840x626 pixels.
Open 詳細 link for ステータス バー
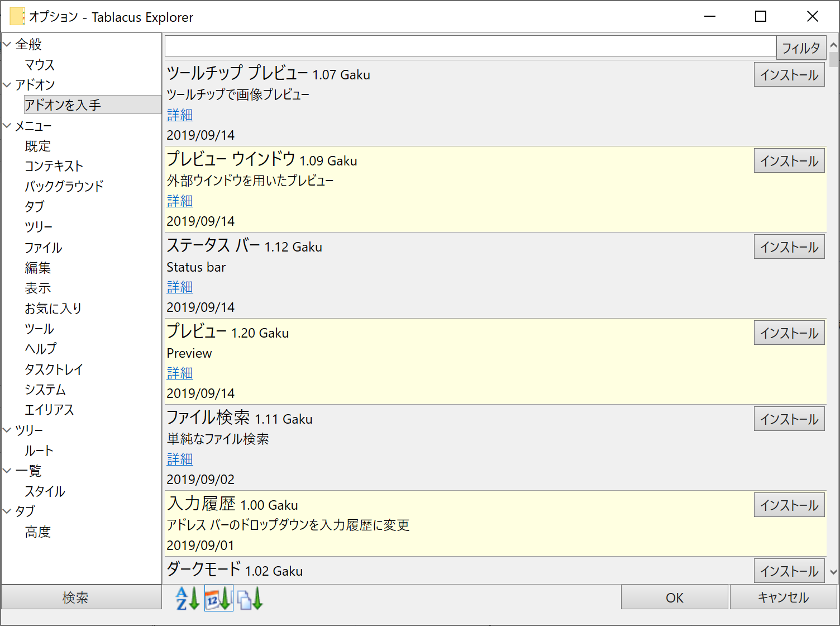(x=180, y=287)
